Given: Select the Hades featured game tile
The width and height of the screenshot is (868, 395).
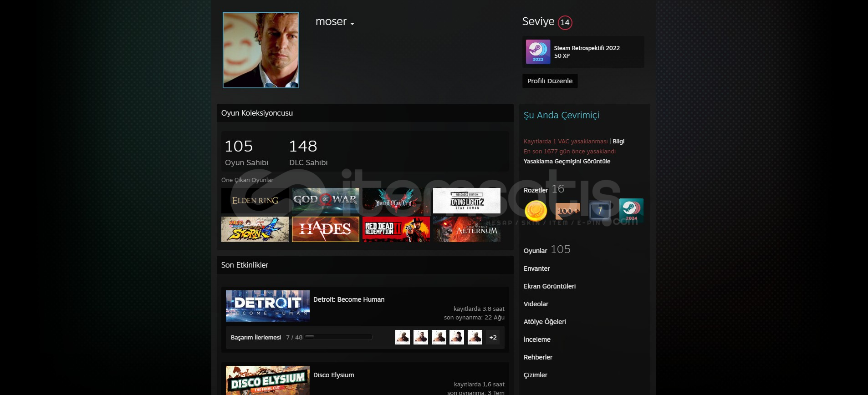Looking at the screenshot, I should pyautogui.click(x=326, y=229).
